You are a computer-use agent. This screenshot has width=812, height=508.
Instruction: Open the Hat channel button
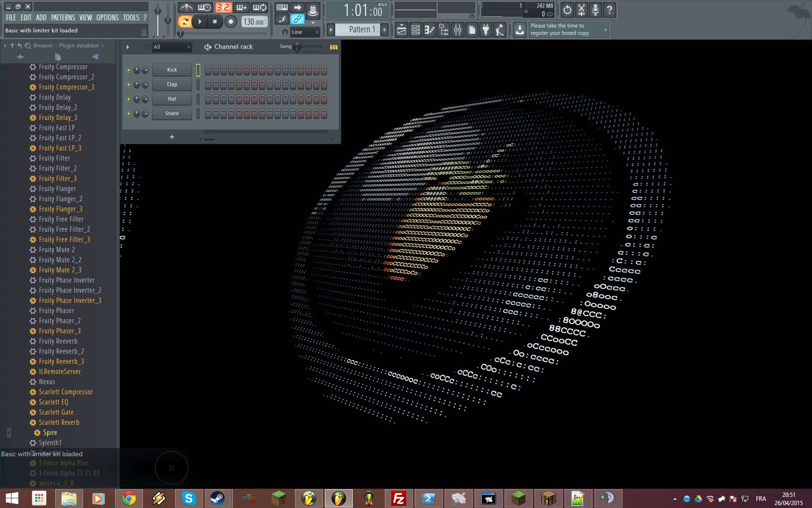[x=172, y=99]
